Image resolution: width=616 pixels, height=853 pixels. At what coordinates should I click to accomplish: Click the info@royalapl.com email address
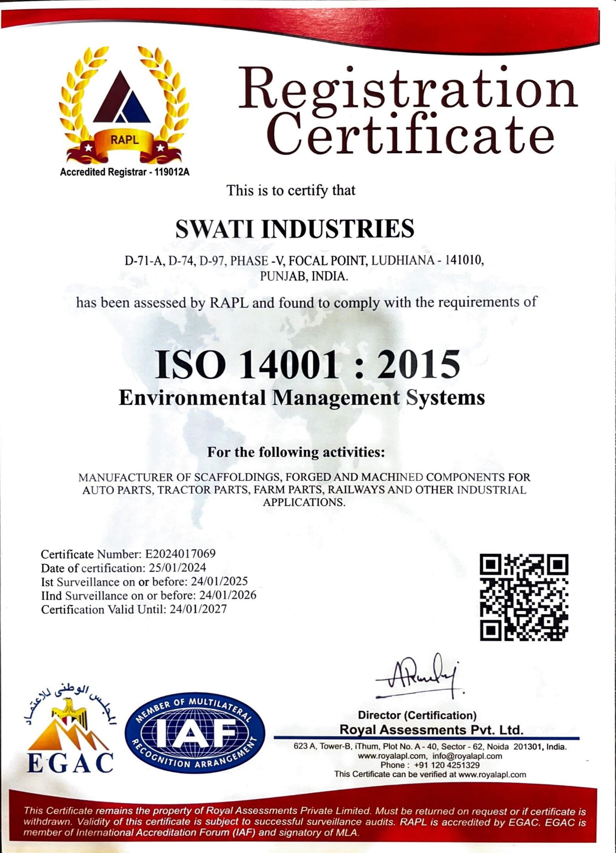tap(467, 756)
